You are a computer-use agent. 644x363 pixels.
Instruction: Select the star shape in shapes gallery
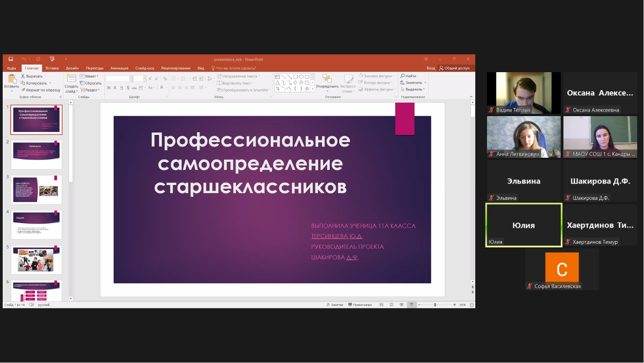coord(307,89)
